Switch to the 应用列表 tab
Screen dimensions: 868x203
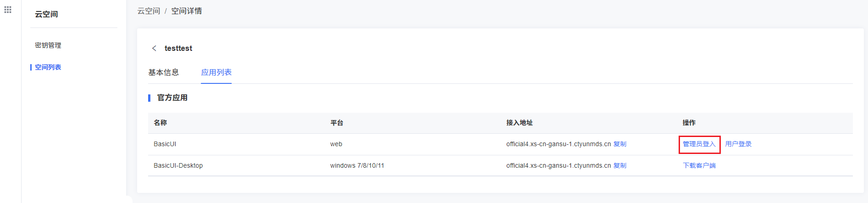[216, 72]
